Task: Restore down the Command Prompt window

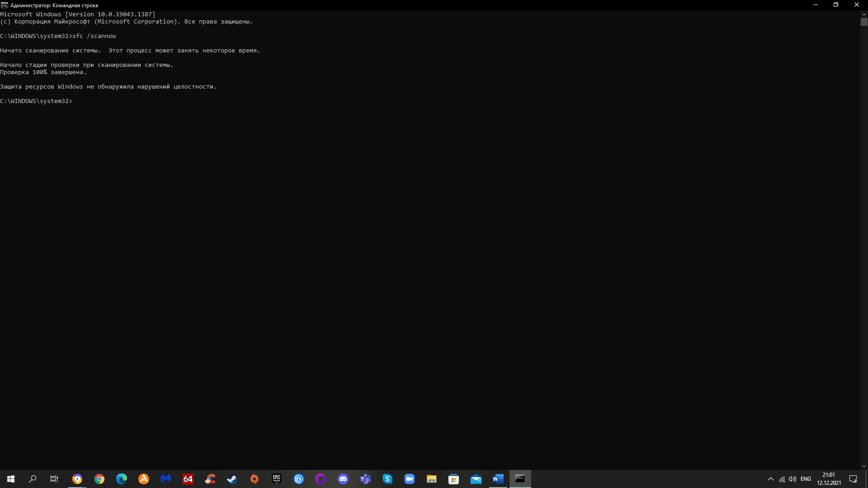Action: [x=836, y=5]
